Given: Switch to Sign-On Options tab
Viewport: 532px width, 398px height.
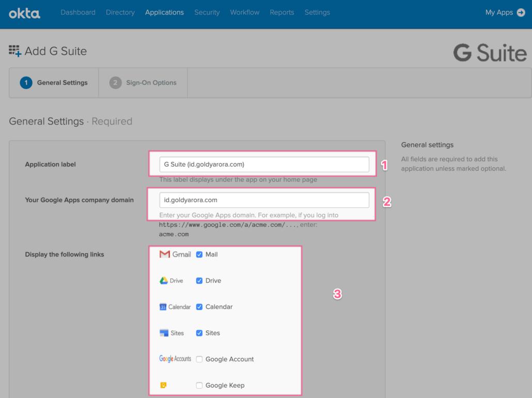Looking at the screenshot, I should coord(143,83).
